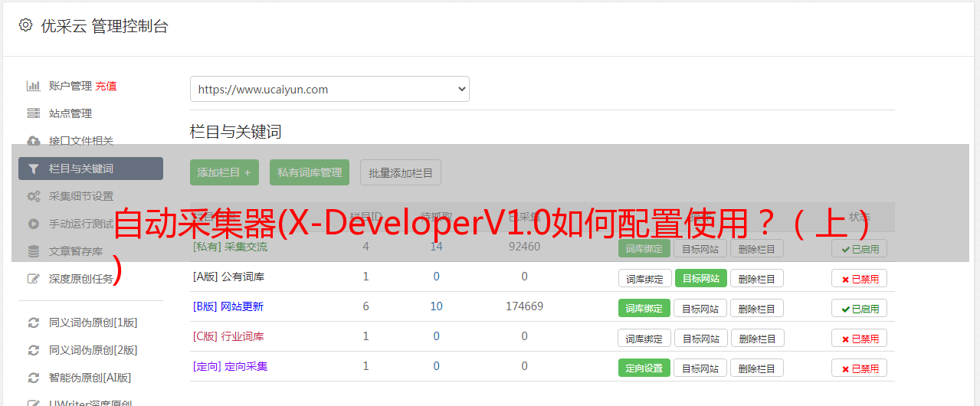The width and height of the screenshot is (980, 406).
Task: Click refresh icon for 同义词伪原创[2版]
Action: coord(33,350)
